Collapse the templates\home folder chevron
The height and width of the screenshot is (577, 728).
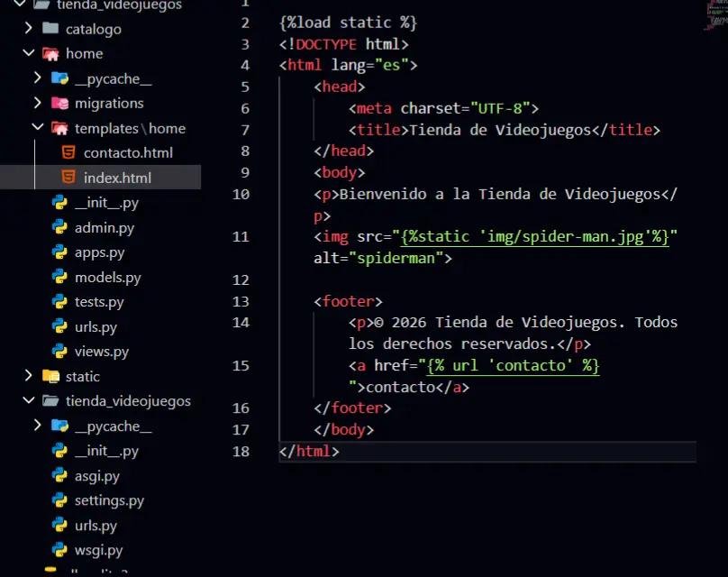[x=38, y=127]
